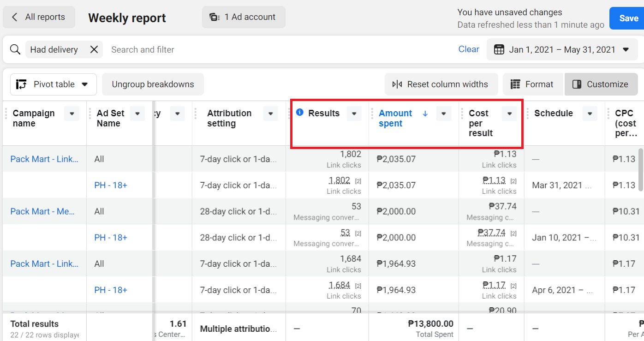
Task: Click the Campaign name drag handle
Action: point(6,114)
